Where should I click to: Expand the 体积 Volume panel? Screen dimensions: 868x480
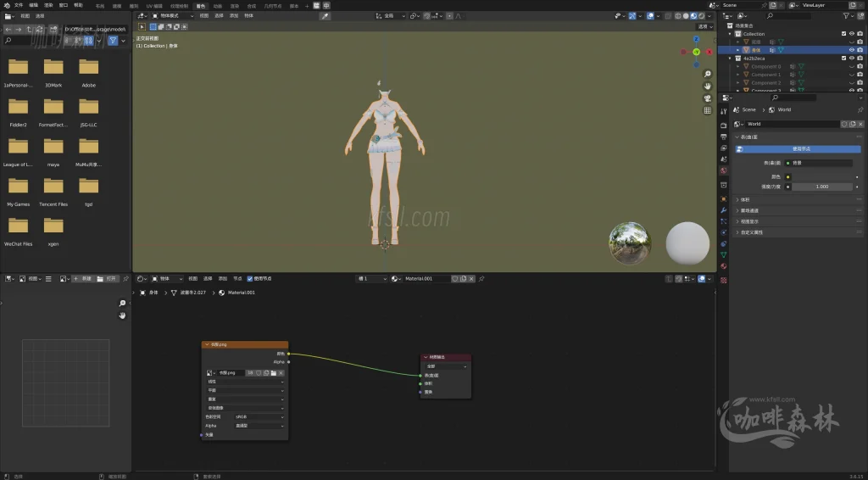coord(798,199)
